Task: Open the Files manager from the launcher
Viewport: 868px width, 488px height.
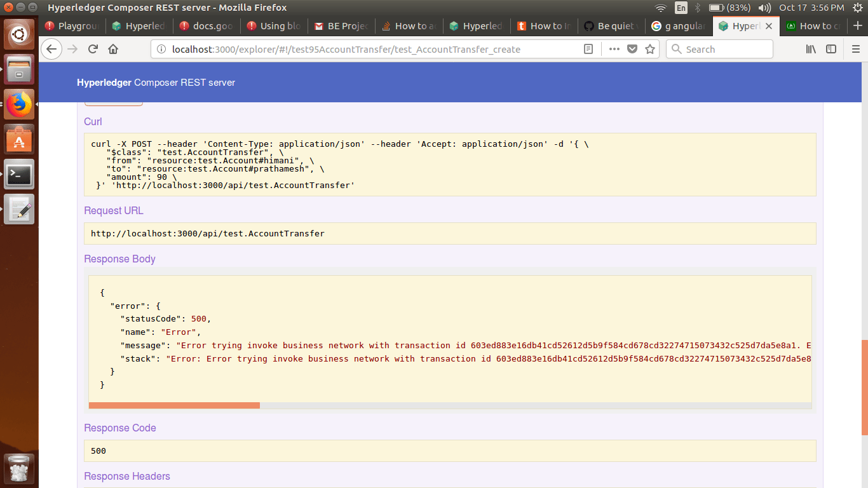Action: tap(19, 69)
